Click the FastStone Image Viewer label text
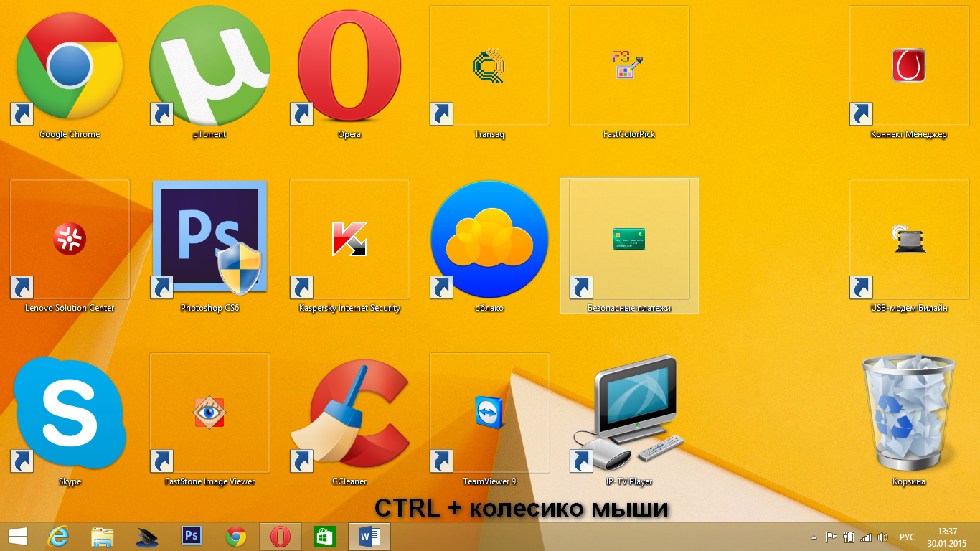The height and width of the screenshot is (551, 980). point(209,481)
